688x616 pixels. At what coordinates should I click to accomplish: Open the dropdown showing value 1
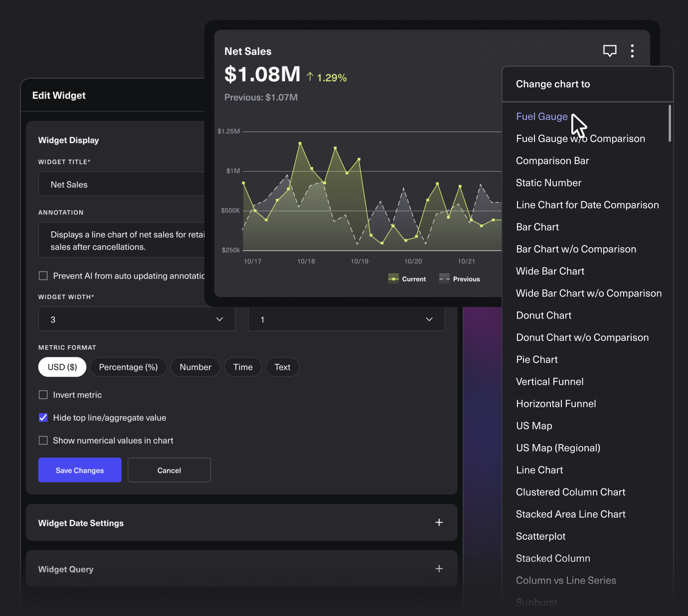346,319
